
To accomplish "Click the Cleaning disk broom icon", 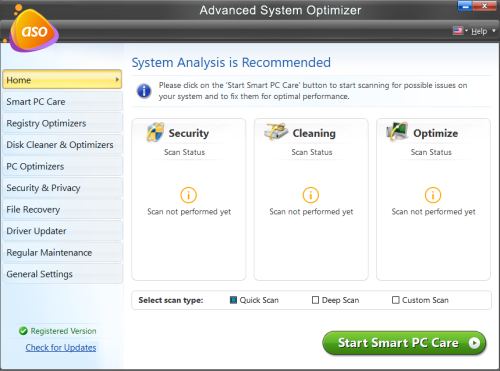I will tap(276, 131).
